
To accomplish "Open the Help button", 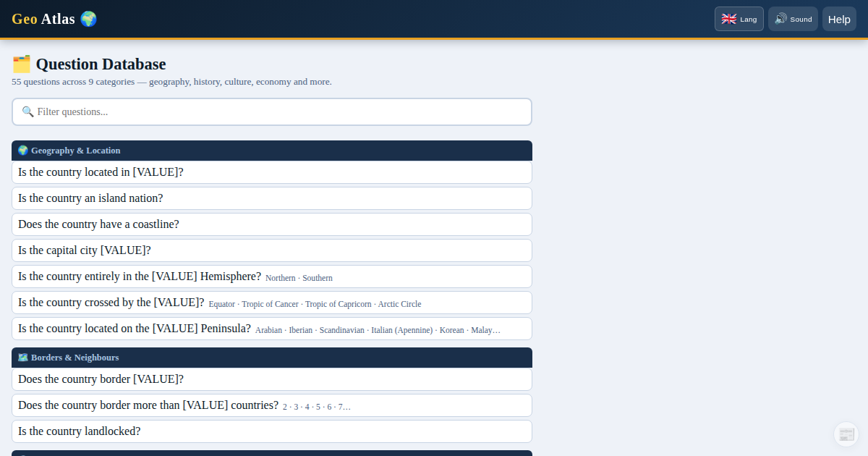I will [839, 19].
